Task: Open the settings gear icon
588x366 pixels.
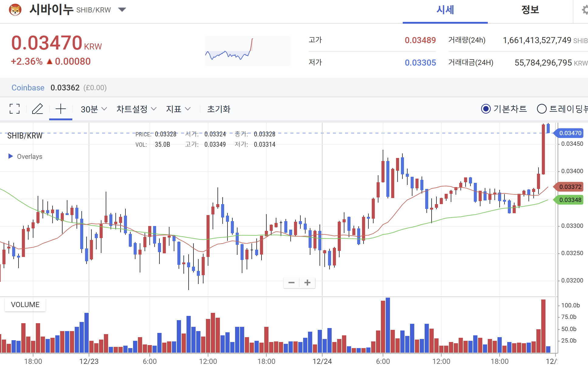Action: tap(585, 10)
